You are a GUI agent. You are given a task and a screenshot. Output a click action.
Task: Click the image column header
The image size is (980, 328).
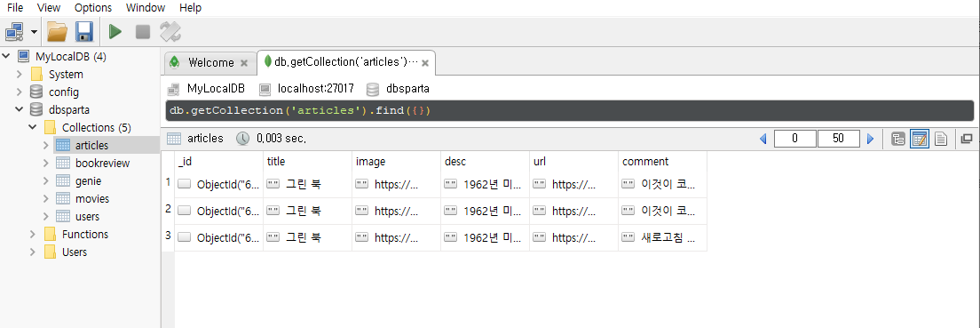tap(396, 162)
